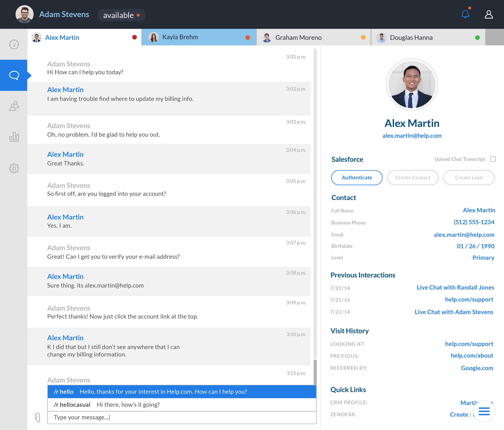Click the Salesforce Authenticate button
The image size is (504, 430).
pyautogui.click(x=357, y=178)
